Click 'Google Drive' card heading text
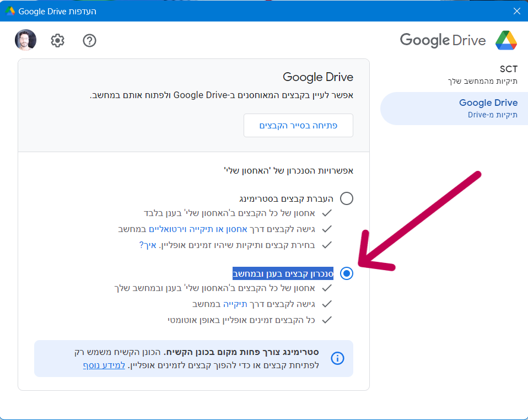The width and height of the screenshot is (528, 420). tap(318, 77)
